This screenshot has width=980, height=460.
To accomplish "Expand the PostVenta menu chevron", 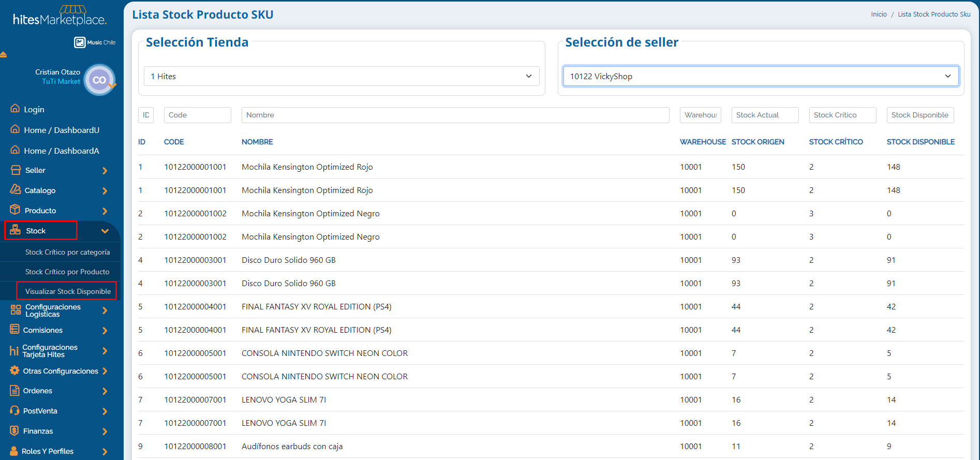I will click(105, 411).
